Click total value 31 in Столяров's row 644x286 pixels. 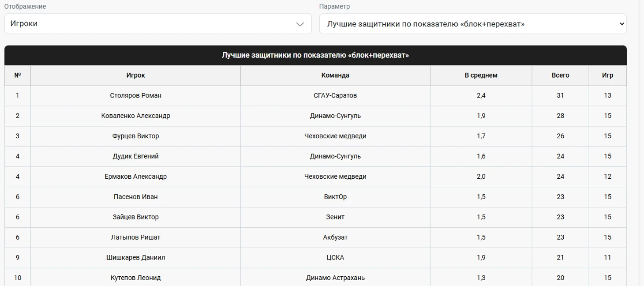[560, 95]
